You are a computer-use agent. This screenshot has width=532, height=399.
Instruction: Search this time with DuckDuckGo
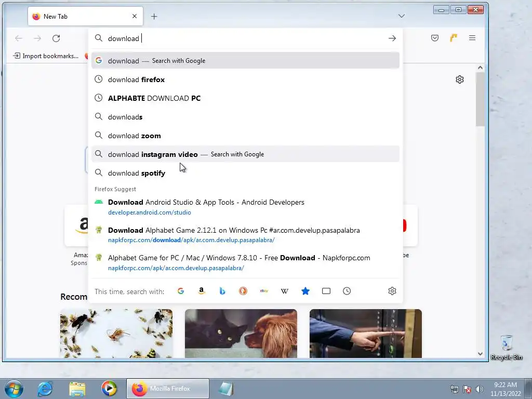click(243, 291)
